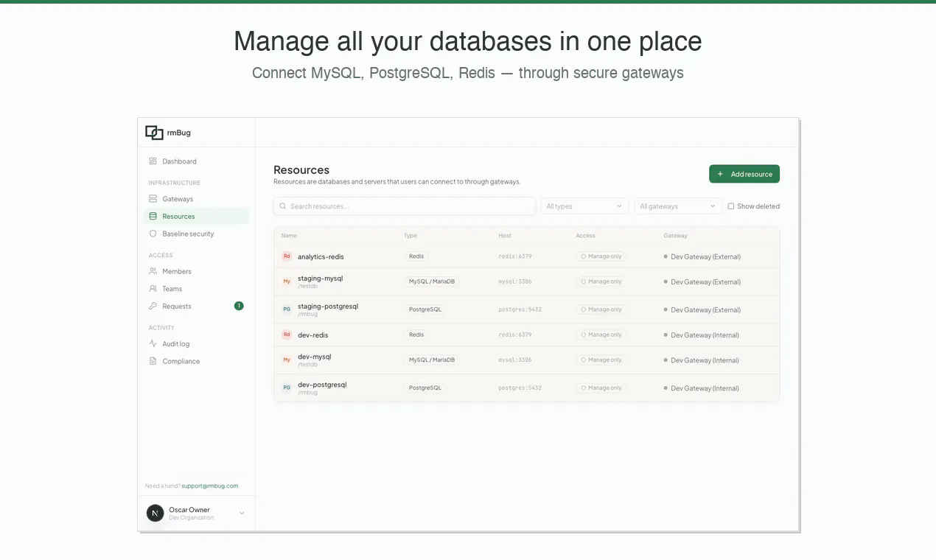
Task: Click the Requests count badge
Action: click(x=239, y=306)
